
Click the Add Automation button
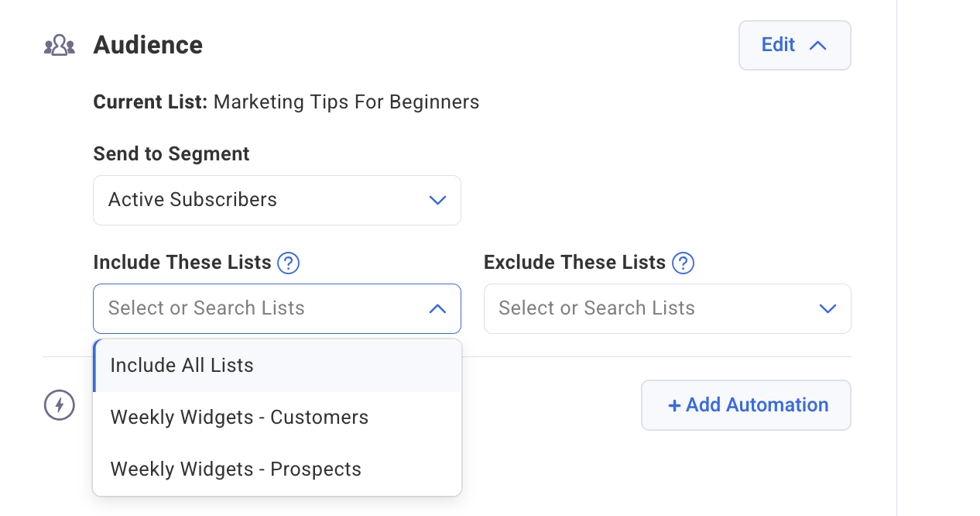point(745,404)
